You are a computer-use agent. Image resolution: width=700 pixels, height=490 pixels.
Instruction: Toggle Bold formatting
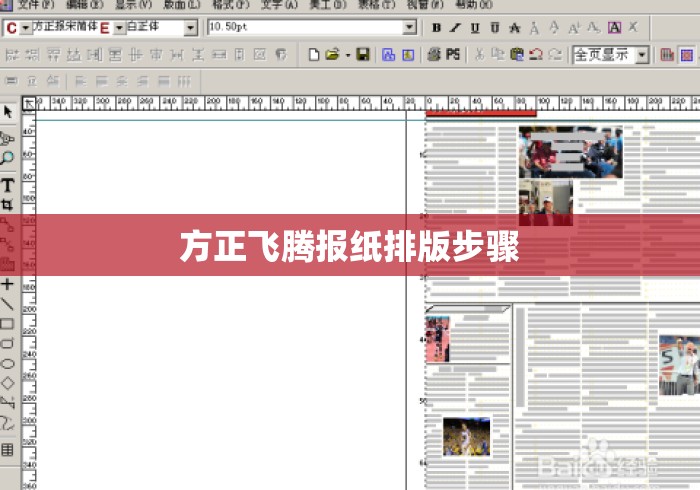pos(436,28)
